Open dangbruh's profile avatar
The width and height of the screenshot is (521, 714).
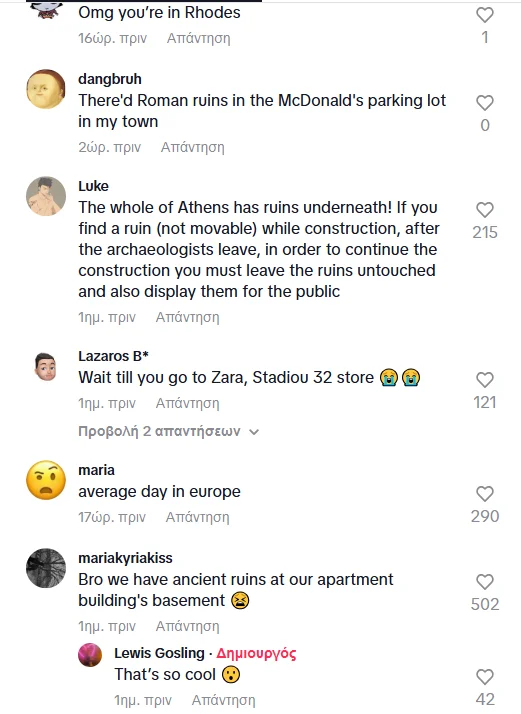[x=46, y=89]
